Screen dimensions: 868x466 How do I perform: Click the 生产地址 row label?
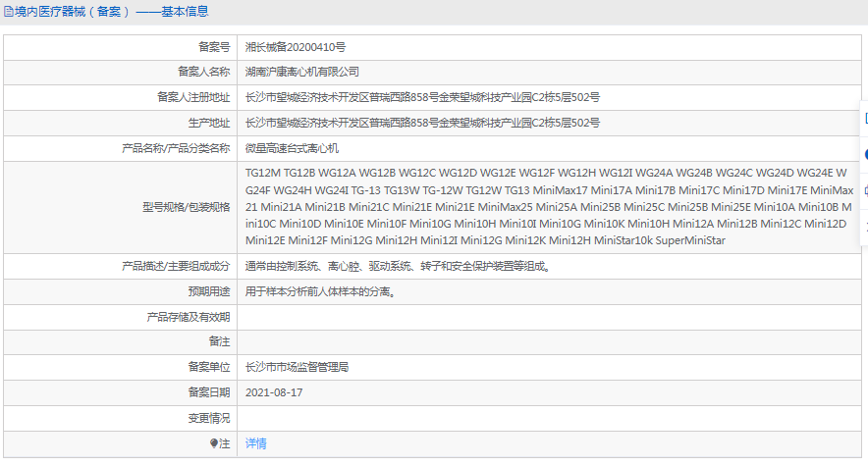point(209,123)
